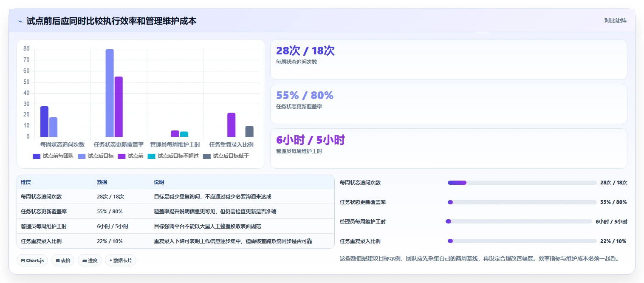Open the 55% / 80% data card
Viewport: 644px width, 283px height.
click(449, 104)
